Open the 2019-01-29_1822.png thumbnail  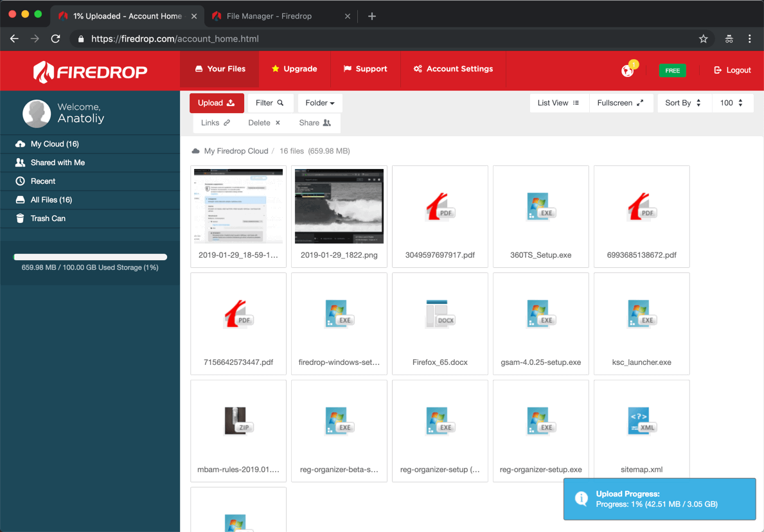pos(339,206)
